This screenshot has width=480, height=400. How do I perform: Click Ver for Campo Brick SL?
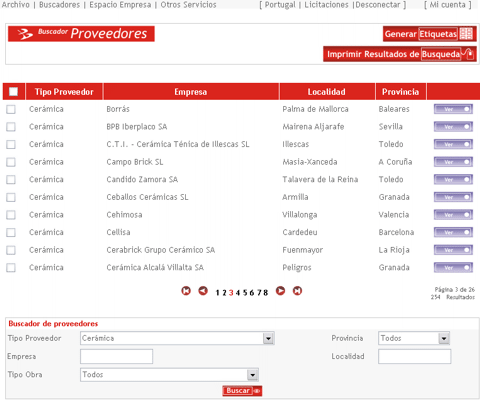[x=453, y=162]
